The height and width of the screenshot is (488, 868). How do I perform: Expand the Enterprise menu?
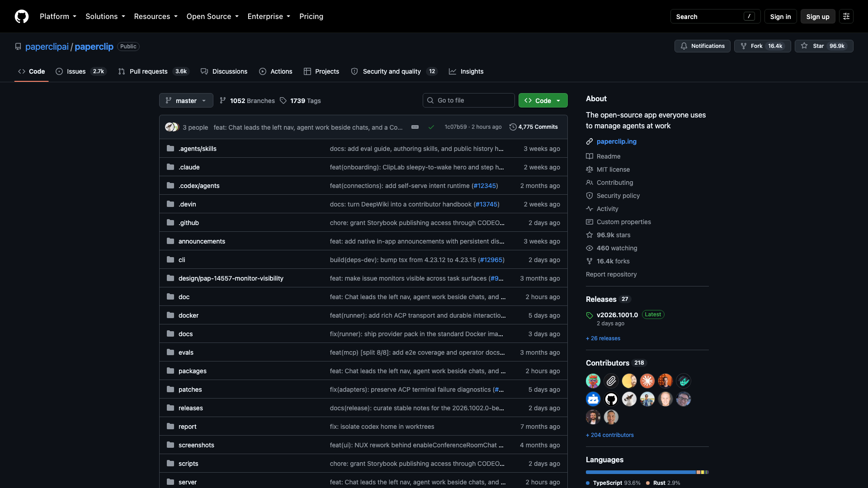pos(269,16)
